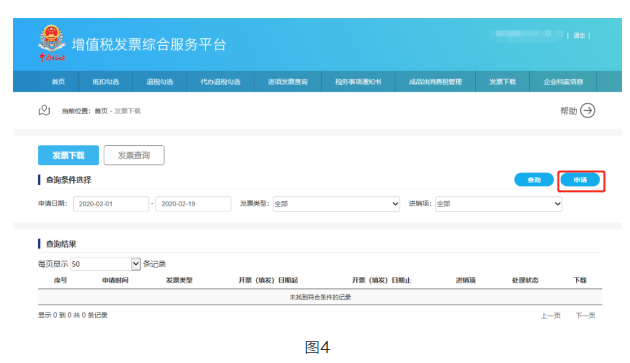The image size is (630, 363).
Task: Click the start date field 2020-02-01
Action: [111, 204]
